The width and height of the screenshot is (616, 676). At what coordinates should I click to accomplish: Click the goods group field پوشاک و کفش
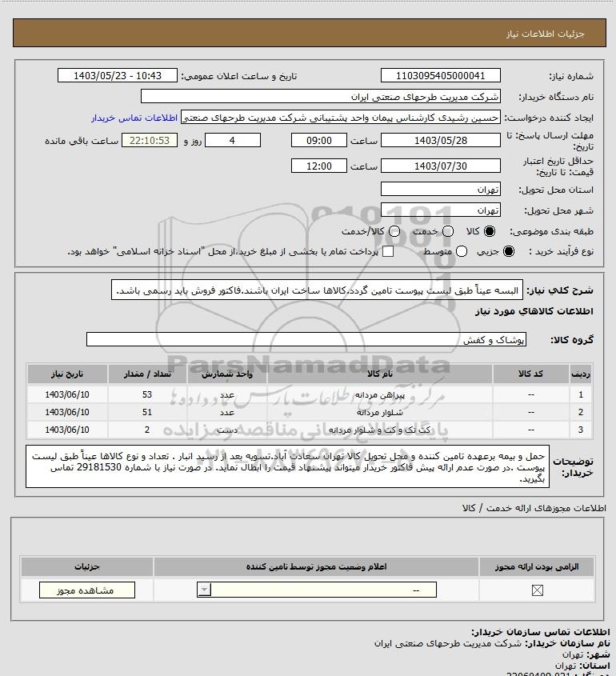306,339
